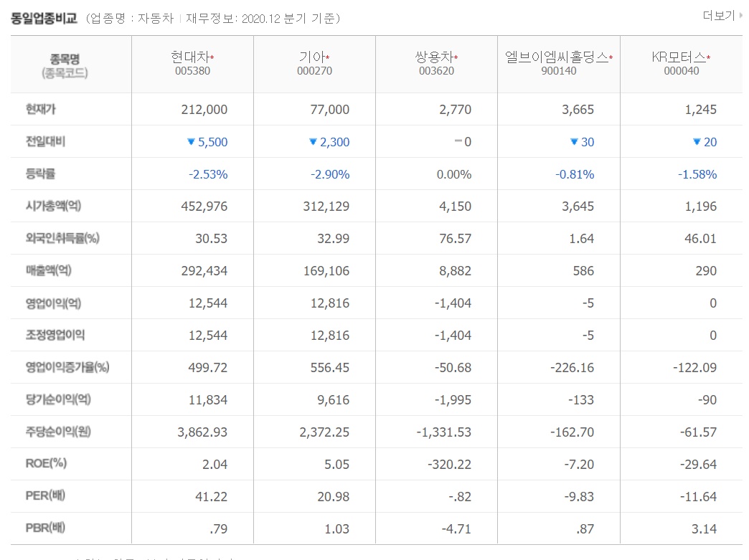Click the 영업이익(억) row label
The height and width of the screenshot is (560, 749).
point(54,303)
